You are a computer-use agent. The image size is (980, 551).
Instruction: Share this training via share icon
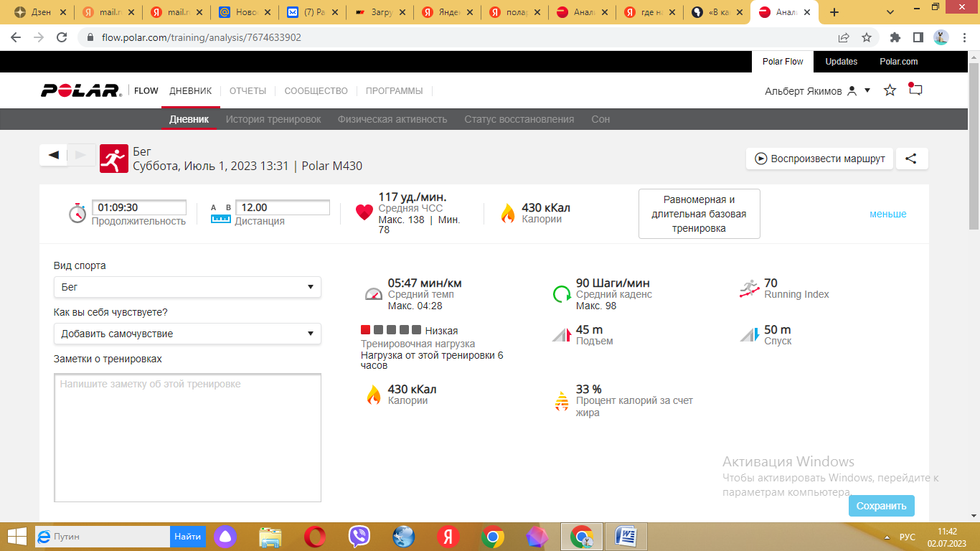[x=911, y=159]
